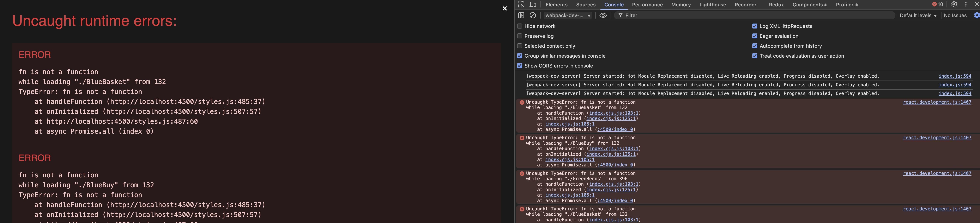Open index.cjs.js:105:1 link in first BlueBasket error
The image size is (980, 223).
tap(570, 124)
